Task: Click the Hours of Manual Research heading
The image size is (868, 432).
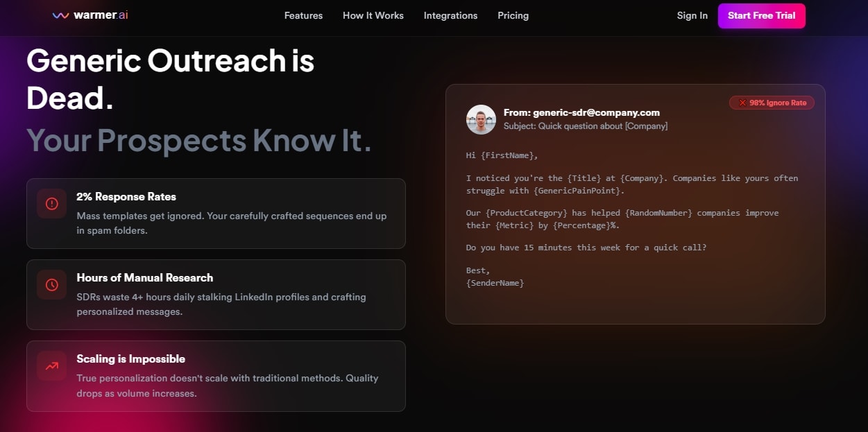Action: tap(145, 277)
